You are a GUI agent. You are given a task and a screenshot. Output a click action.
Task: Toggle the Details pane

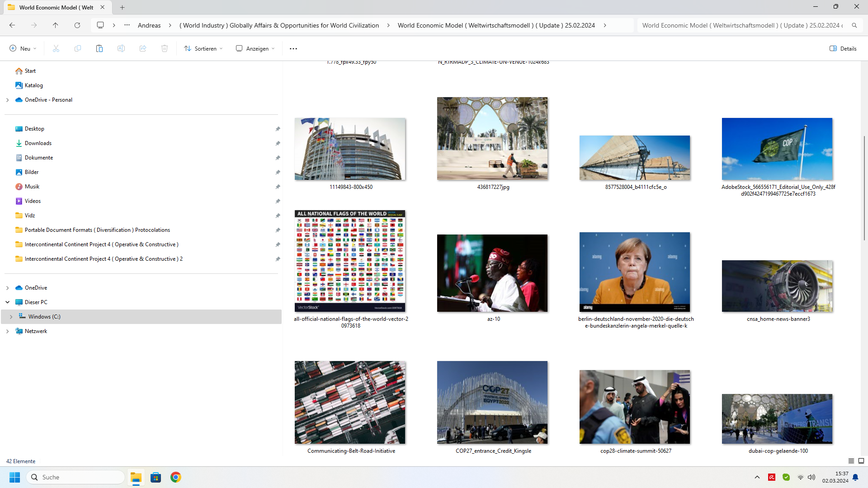coord(843,48)
